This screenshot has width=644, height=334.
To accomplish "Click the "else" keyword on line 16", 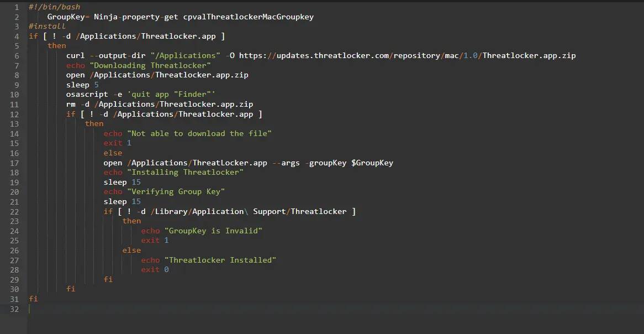I will pyautogui.click(x=113, y=153).
